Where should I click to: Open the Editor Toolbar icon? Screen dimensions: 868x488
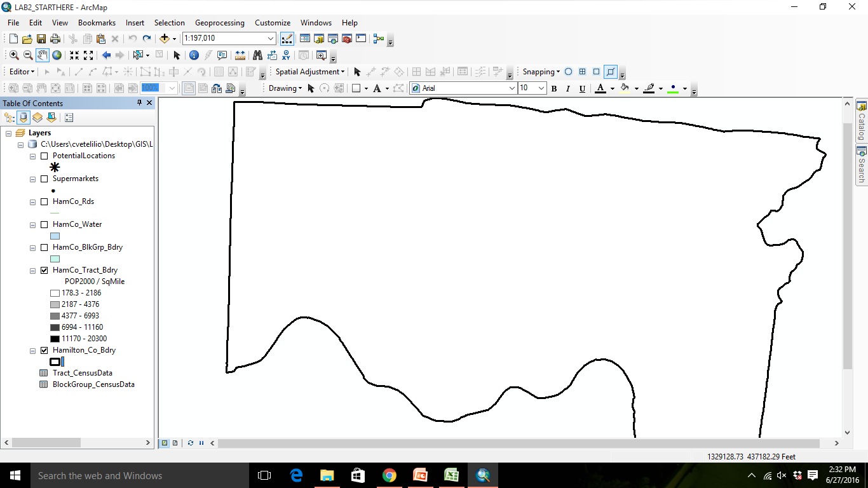pos(287,39)
